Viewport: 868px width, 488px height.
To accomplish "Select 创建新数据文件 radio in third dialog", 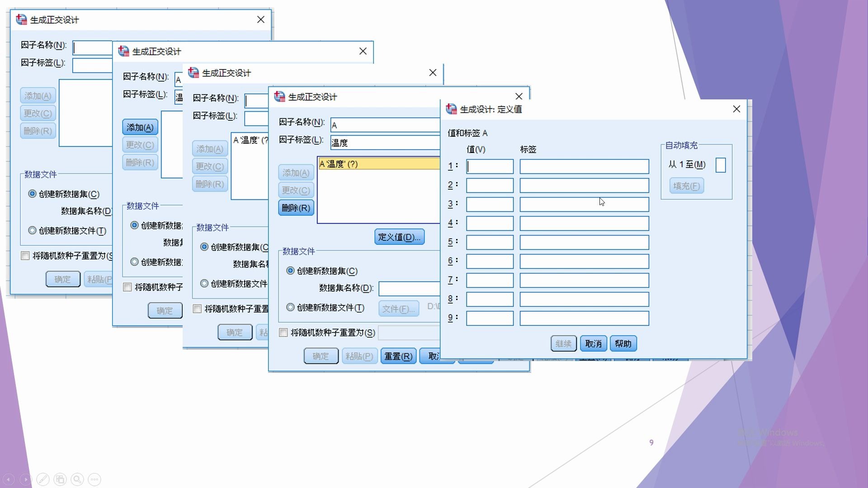I will tap(204, 283).
